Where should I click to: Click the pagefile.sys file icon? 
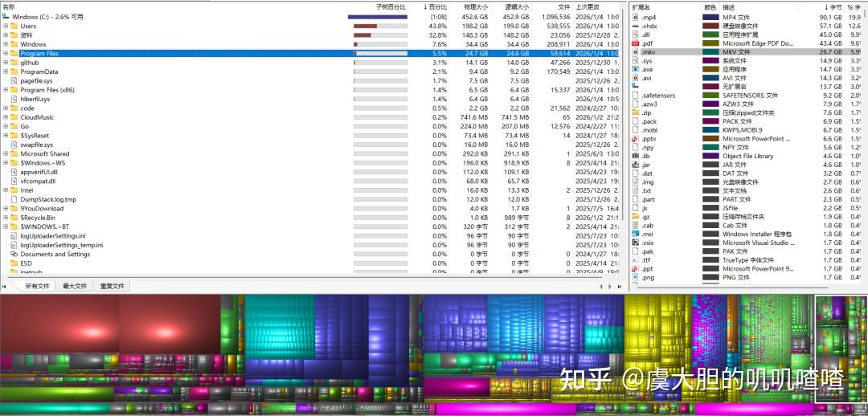pos(14,81)
